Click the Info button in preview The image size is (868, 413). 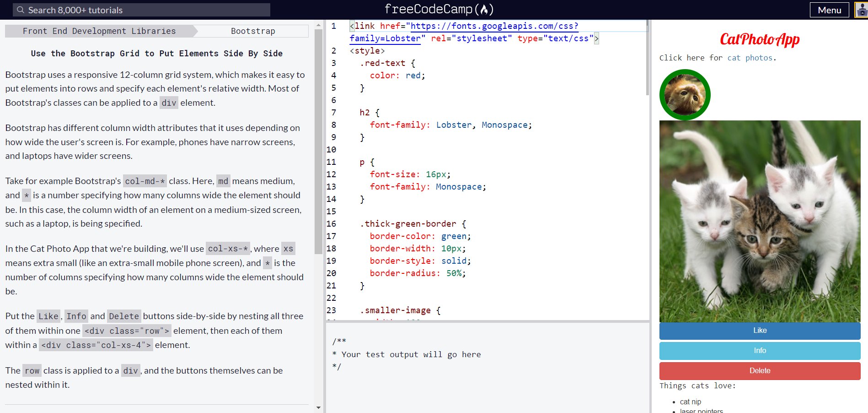click(760, 351)
